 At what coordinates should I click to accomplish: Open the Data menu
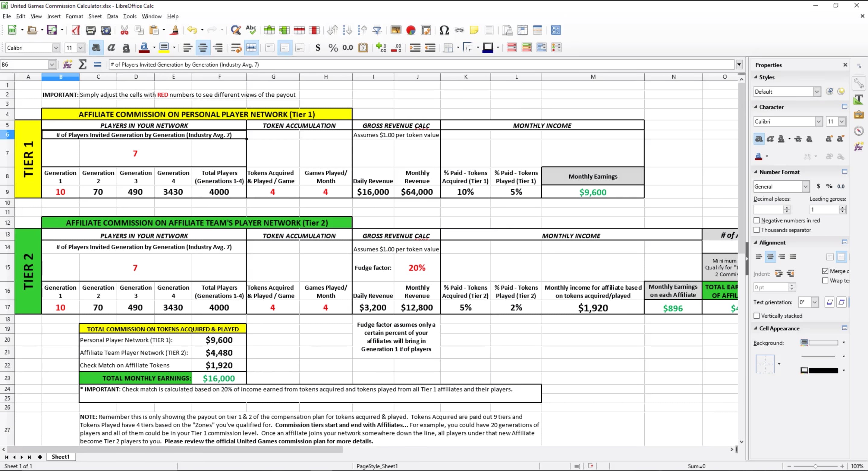[112, 16]
